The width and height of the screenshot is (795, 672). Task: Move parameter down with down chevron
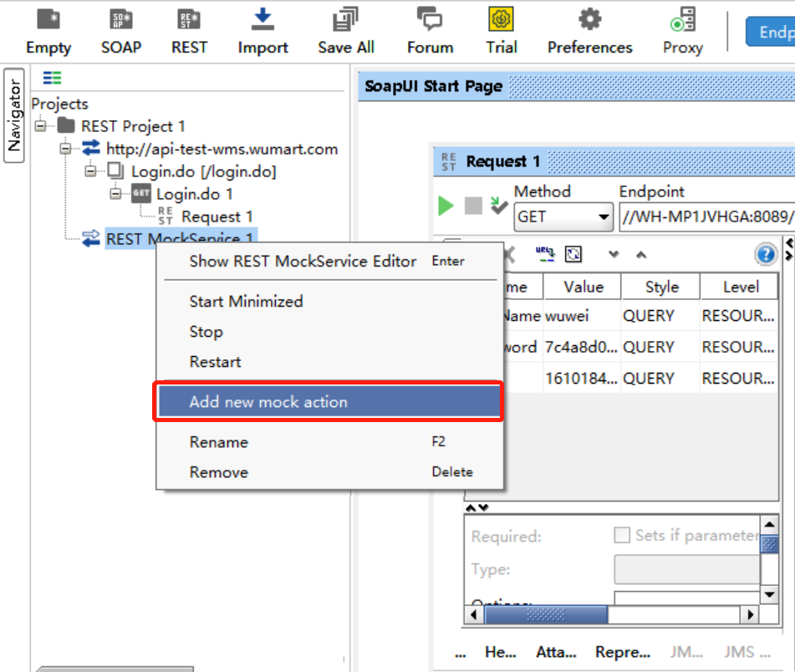click(x=614, y=254)
